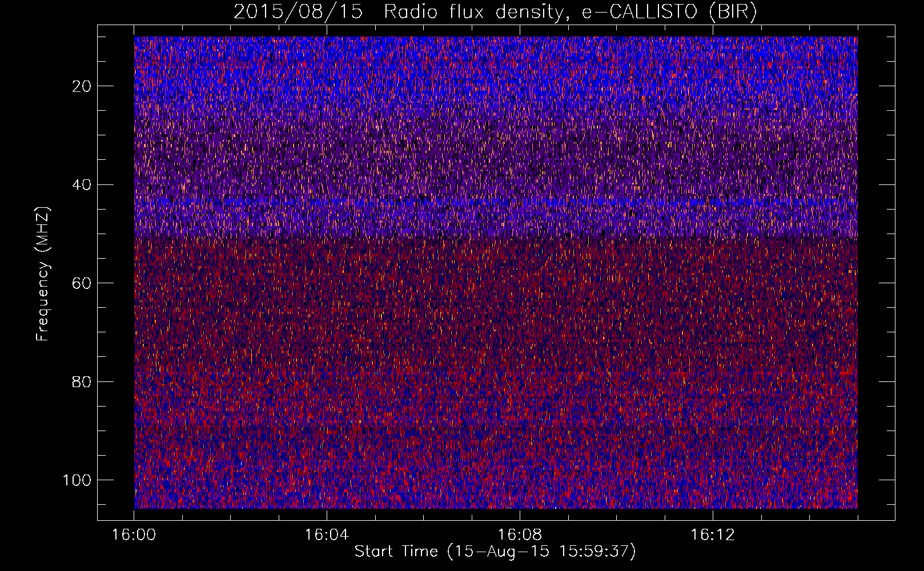Select the 16:00 time tick label
This screenshot has height=571, width=924.
coord(134,535)
